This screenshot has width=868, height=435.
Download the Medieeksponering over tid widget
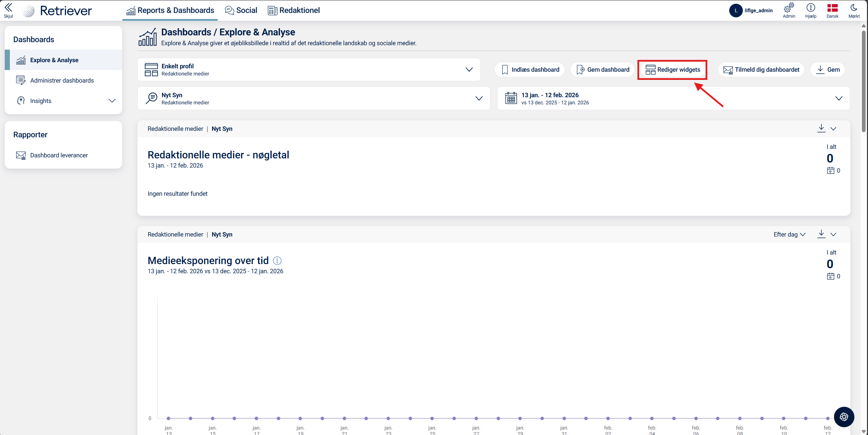[821, 234]
